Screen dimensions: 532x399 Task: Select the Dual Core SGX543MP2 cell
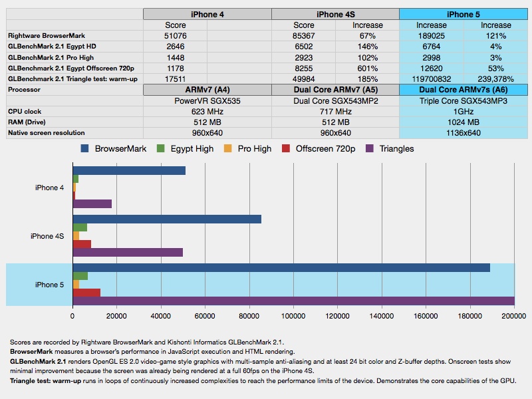pyautogui.click(x=336, y=101)
